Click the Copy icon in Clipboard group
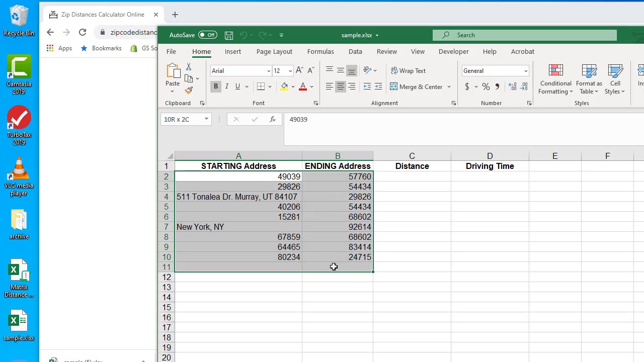Viewport: 644px width, 362px height. tap(189, 78)
